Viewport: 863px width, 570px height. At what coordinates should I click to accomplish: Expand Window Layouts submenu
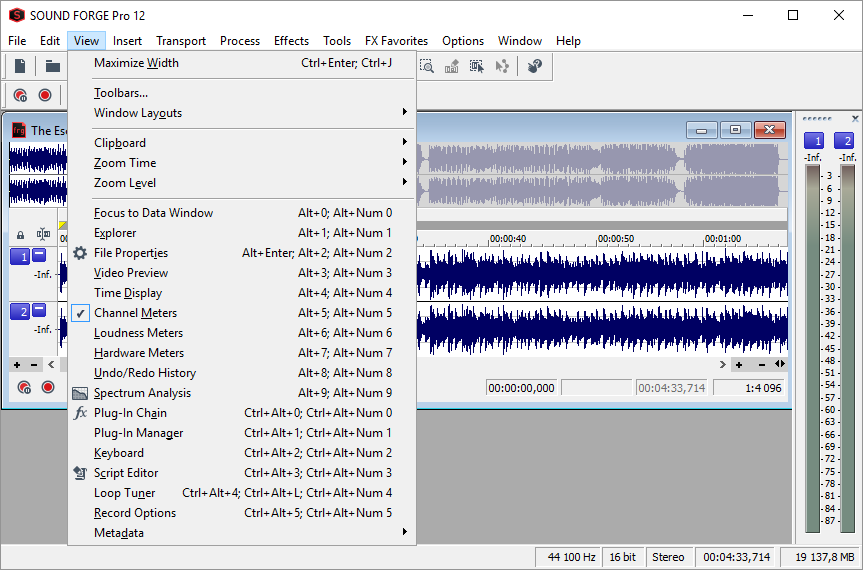(242, 113)
